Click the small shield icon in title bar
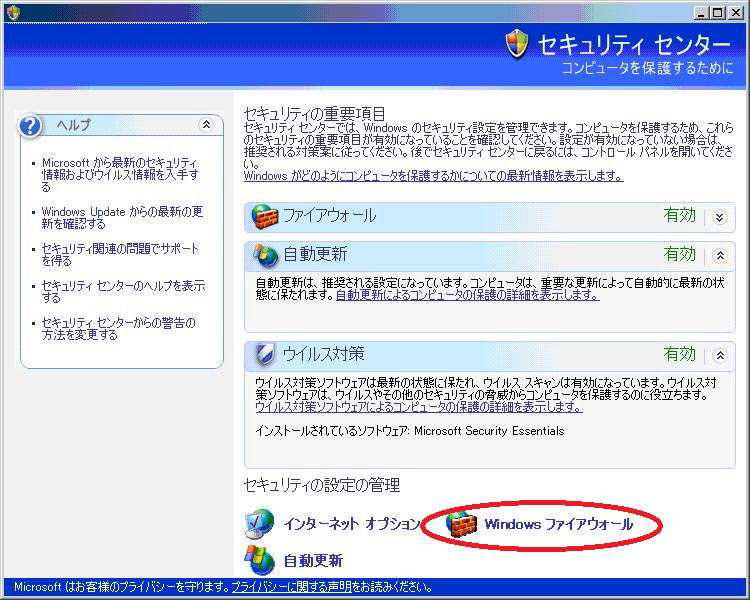 tap(13, 12)
